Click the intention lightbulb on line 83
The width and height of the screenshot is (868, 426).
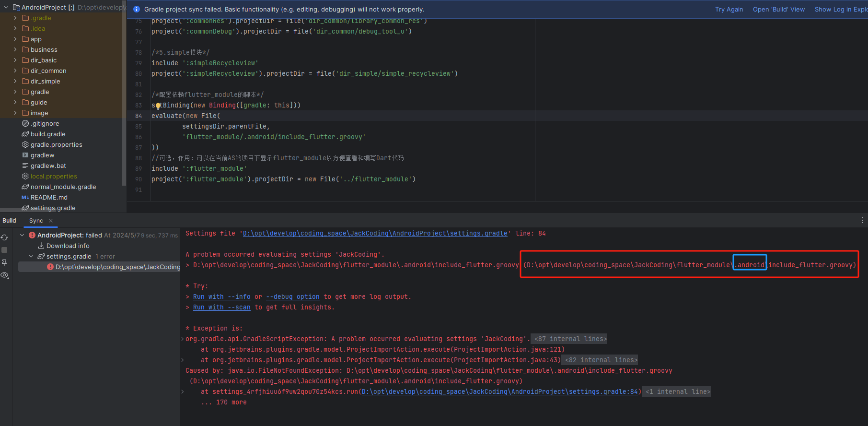158,106
